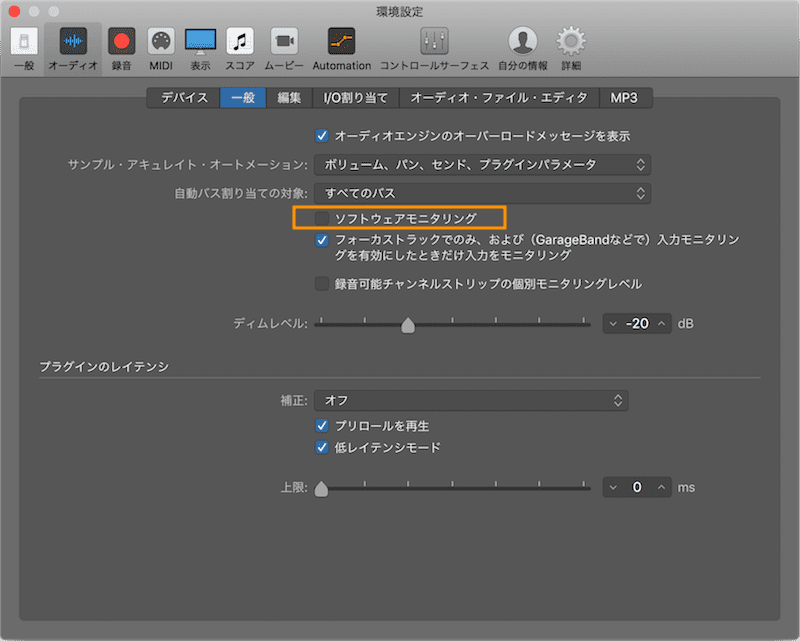Select the 一般 sub-tab under audio
The width and height of the screenshot is (800, 641).
click(x=243, y=97)
